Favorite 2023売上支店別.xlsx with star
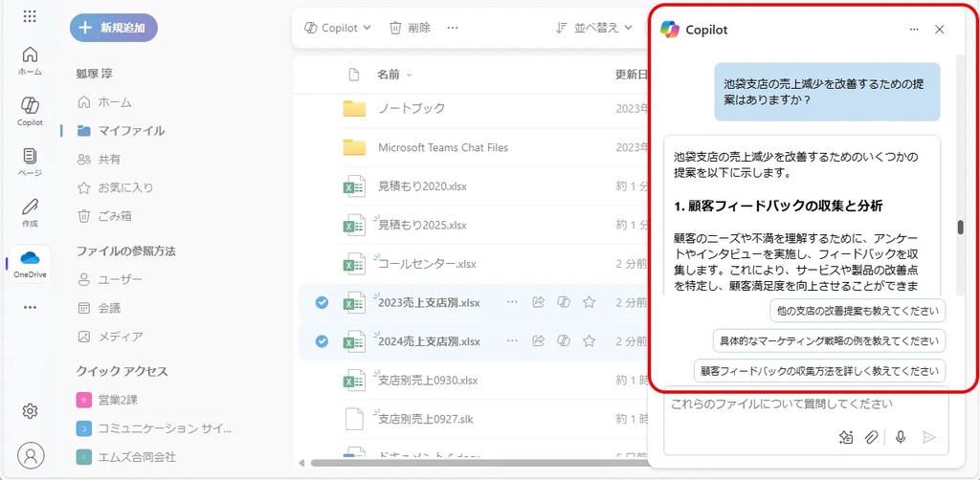 coord(589,302)
